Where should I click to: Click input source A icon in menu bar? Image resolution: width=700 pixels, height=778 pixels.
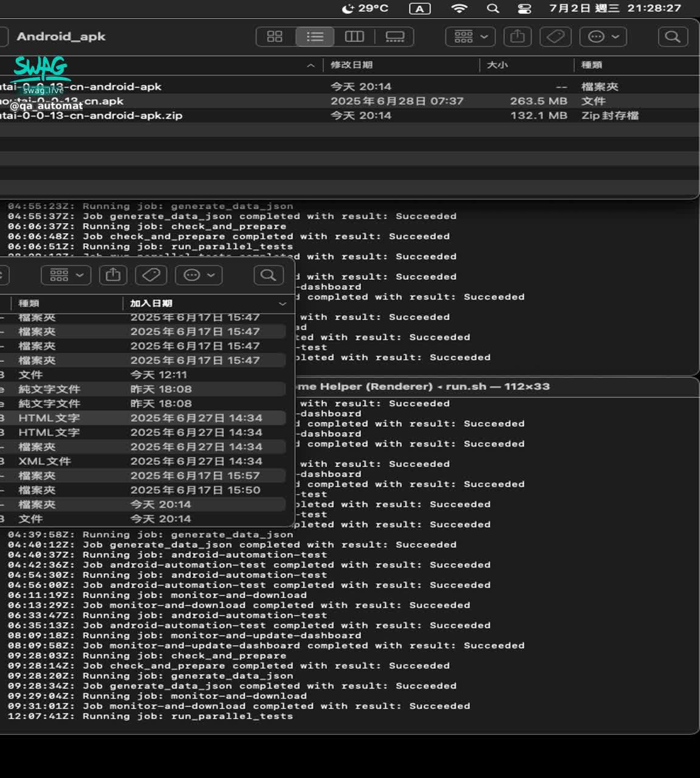coord(419,9)
